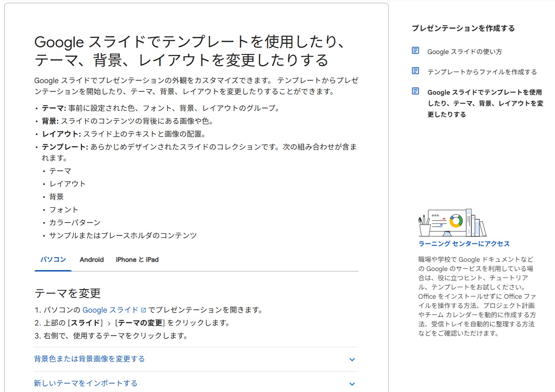Click the document icon beside テンプレートからファイルを作成する

coord(415,71)
